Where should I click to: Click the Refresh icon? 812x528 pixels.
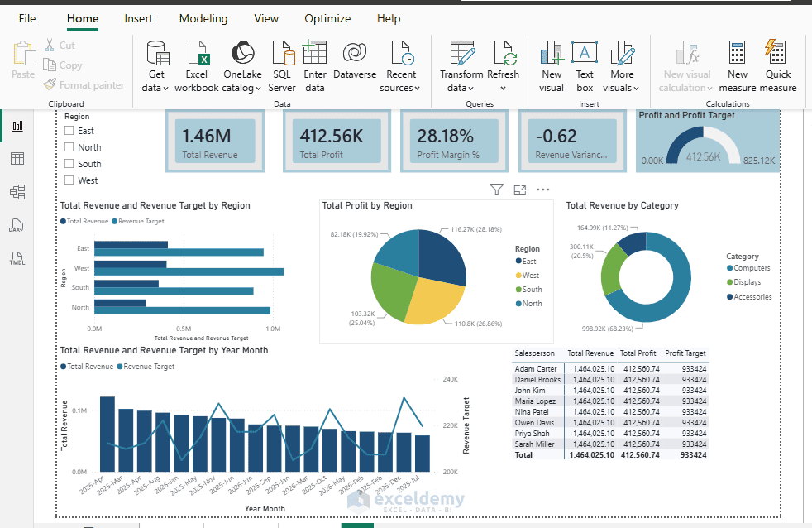coord(505,53)
